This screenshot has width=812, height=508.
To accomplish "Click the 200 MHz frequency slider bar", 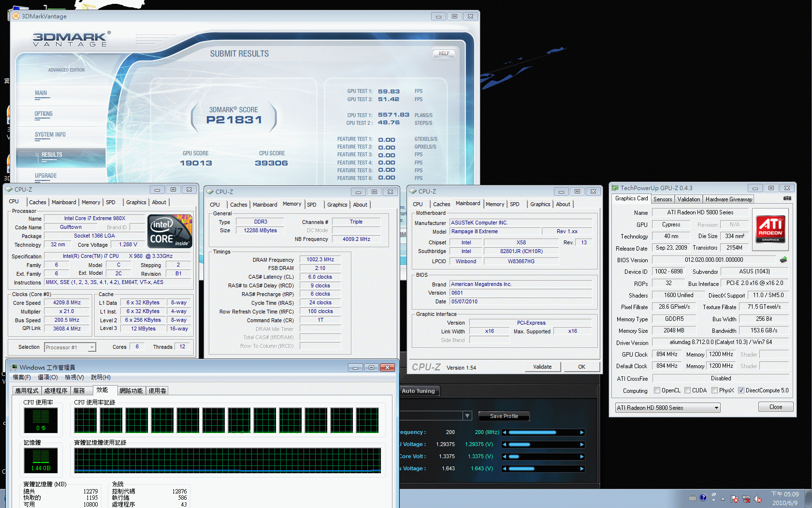I will click(x=543, y=433).
